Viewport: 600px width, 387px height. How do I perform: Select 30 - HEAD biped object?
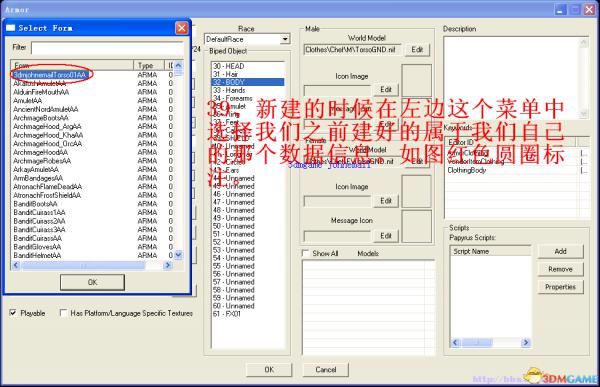(x=228, y=66)
